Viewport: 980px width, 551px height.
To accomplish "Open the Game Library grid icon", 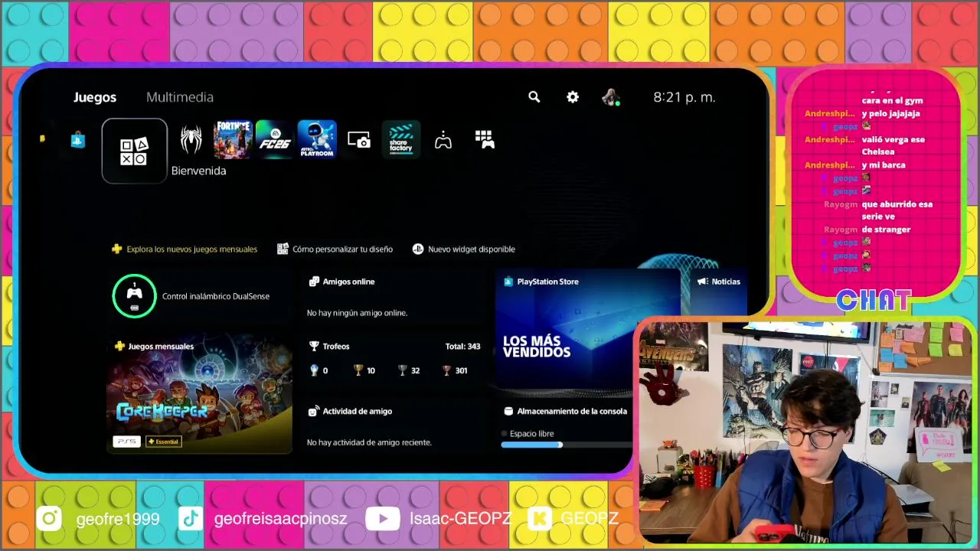I will [x=485, y=139].
